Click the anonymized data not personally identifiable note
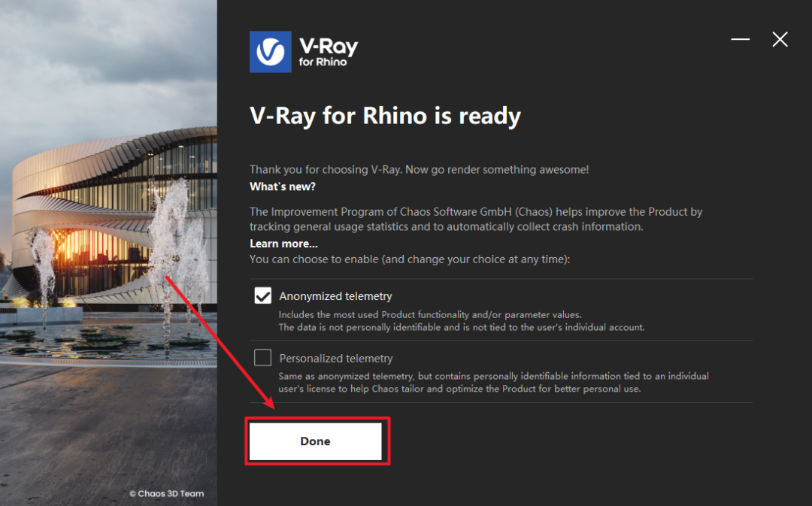This screenshot has width=812, height=506. coord(462,327)
